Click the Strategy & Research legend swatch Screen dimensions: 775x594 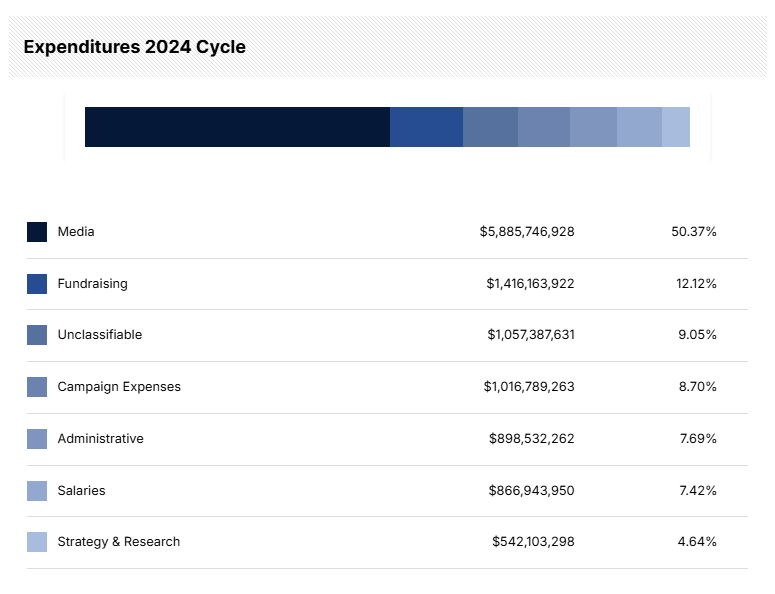pyautogui.click(x=37, y=542)
